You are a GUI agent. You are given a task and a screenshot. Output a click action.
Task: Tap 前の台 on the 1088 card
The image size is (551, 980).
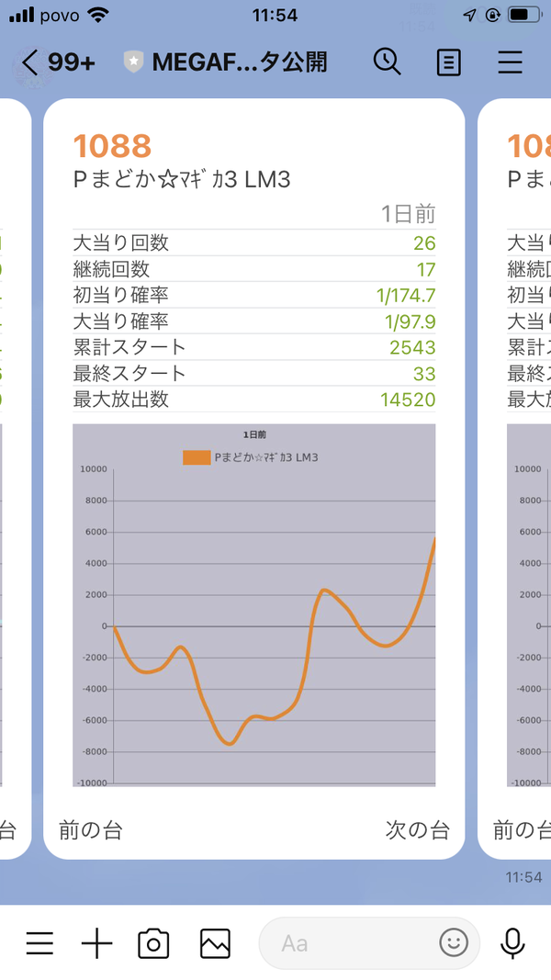91,830
